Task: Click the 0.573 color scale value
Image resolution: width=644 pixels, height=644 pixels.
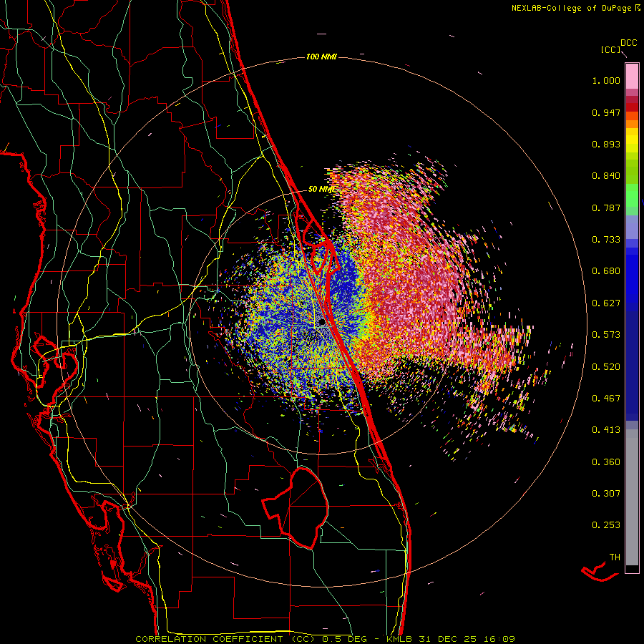Action: 606,335
